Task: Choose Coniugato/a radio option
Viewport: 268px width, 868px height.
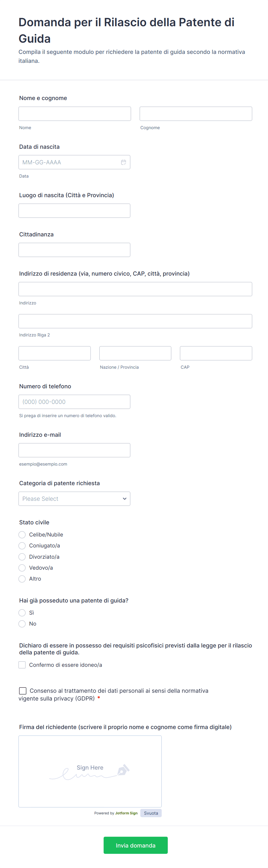Action: pyautogui.click(x=22, y=545)
